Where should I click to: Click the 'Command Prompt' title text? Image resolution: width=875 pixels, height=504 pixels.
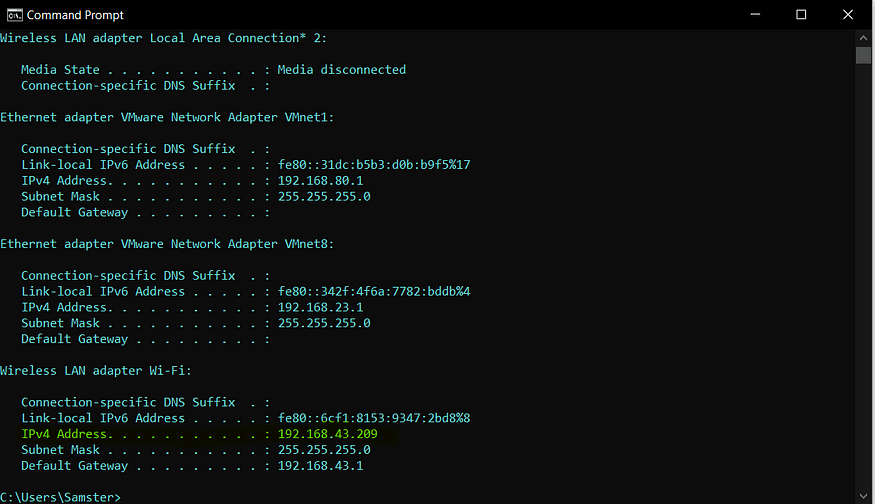75,15
